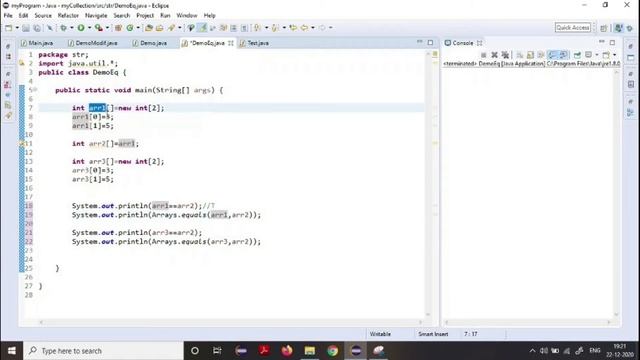Click the Back navigation yellow arrow

pyautogui.click(x=304, y=28)
